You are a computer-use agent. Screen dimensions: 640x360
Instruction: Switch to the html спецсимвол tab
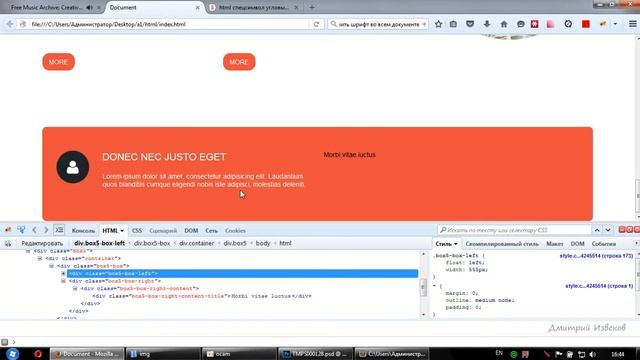(253, 7)
